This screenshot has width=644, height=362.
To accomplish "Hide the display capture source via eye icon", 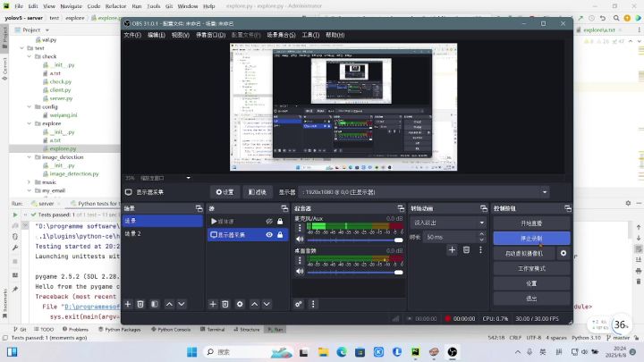I will 269,235.
